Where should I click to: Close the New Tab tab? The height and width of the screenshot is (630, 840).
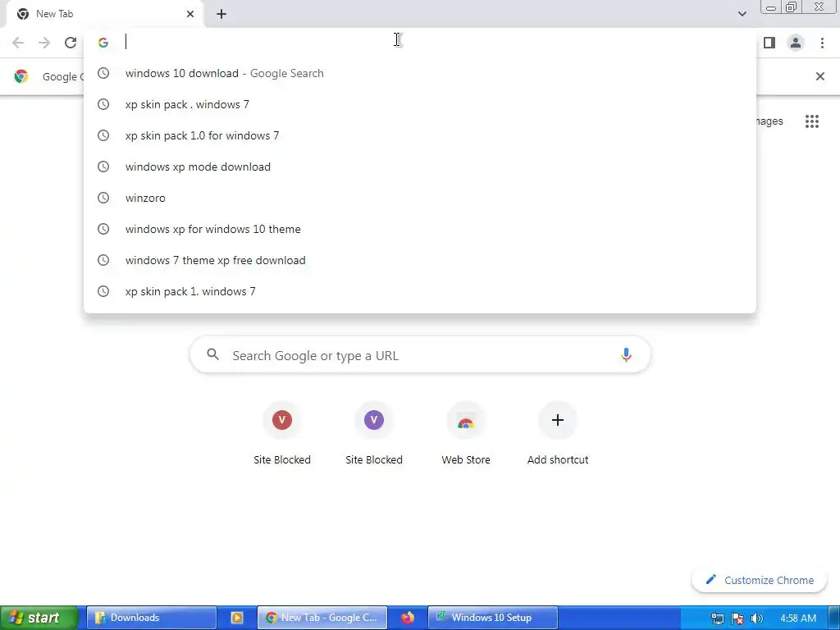(x=190, y=14)
